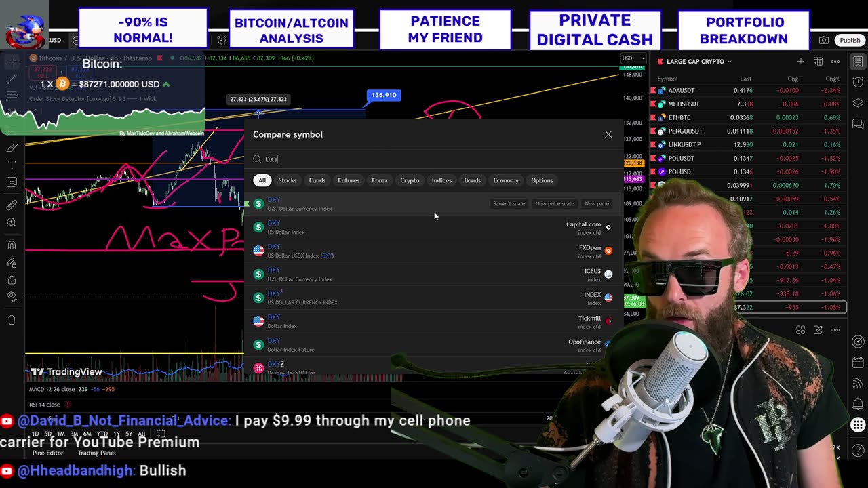The height and width of the screenshot is (488, 868).
Task: Select LINKUSDT.P in the watchlist
Action: pos(749,144)
